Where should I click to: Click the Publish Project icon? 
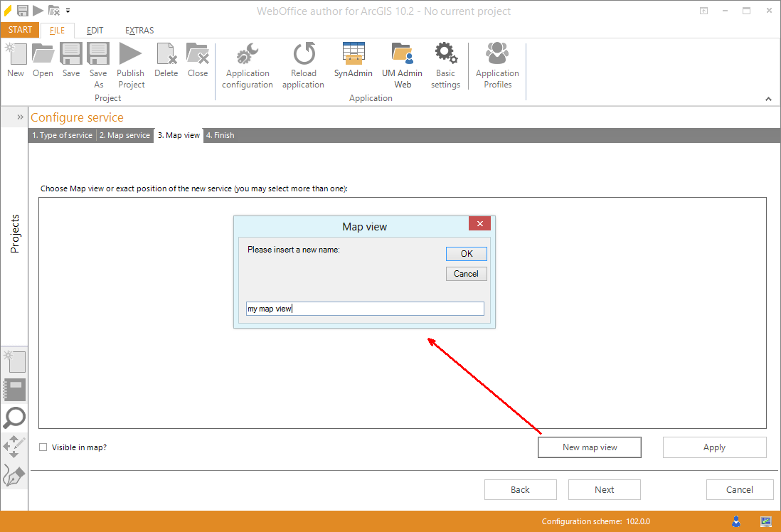pyautogui.click(x=131, y=64)
